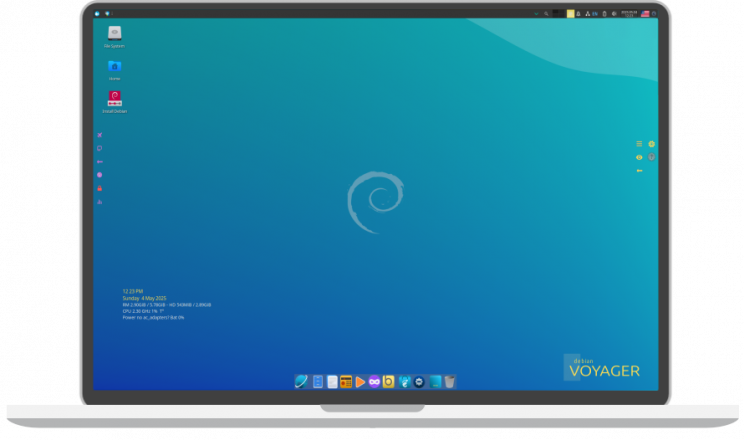This screenshot has width=744, height=440.
Task: Open the dark blue gear settings dock icon
Action: pos(419,382)
